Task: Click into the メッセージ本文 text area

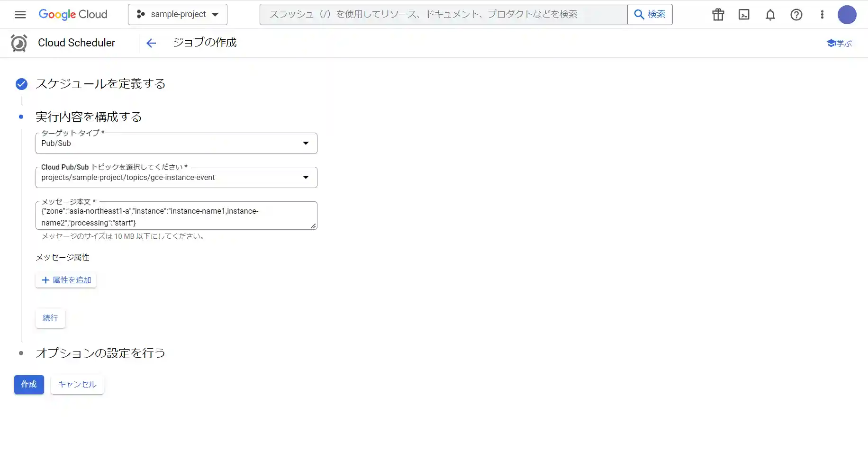Action: (176, 216)
